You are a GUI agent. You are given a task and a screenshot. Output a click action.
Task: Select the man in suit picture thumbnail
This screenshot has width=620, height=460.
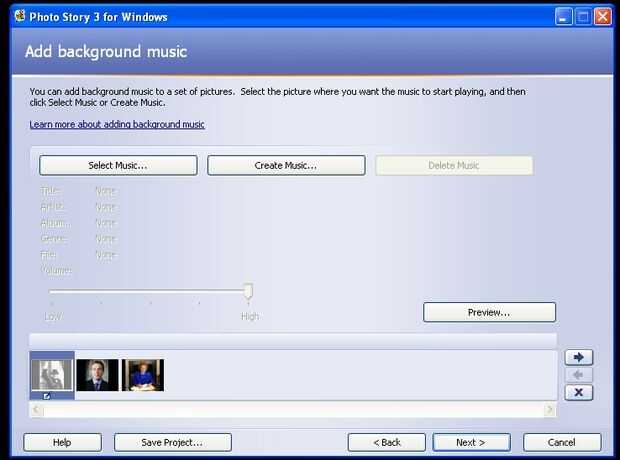pos(97,375)
